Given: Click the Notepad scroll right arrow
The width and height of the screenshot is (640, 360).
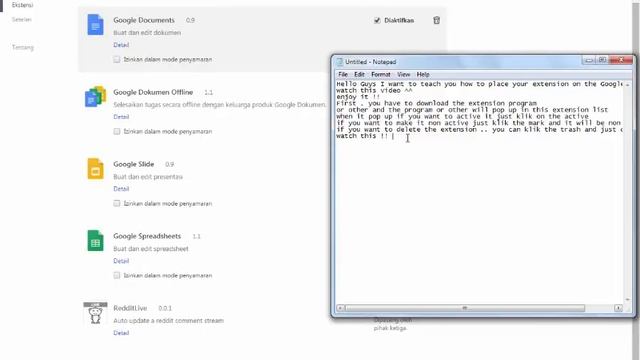Looking at the screenshot, I should click(x=618, y=308).
